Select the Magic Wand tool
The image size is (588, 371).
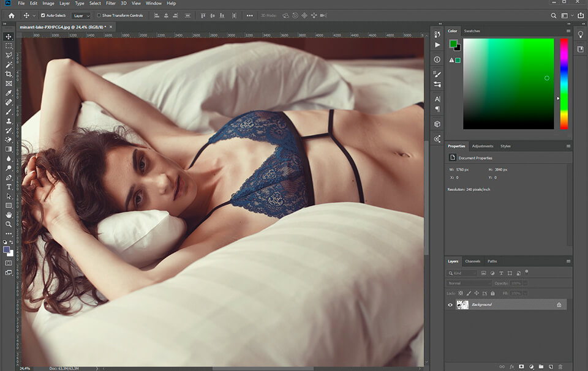pyautogui.click(x=9, y=64)
